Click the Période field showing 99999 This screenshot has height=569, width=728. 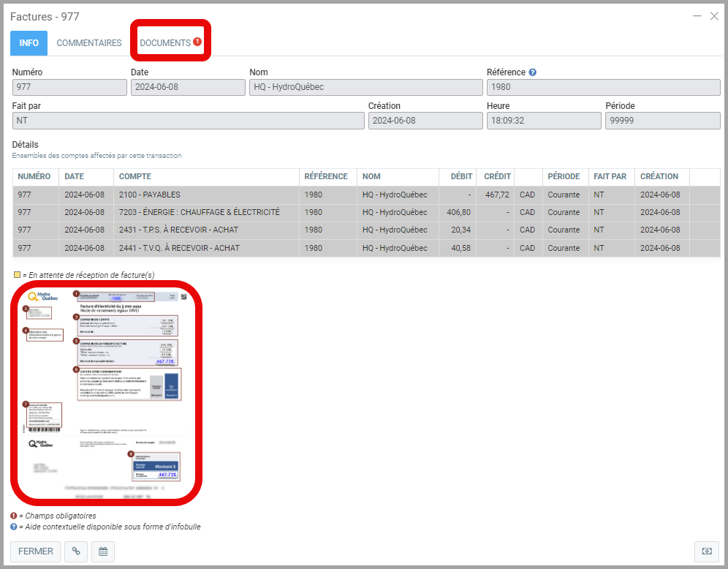pyautogui.click(x=662, y=121)
